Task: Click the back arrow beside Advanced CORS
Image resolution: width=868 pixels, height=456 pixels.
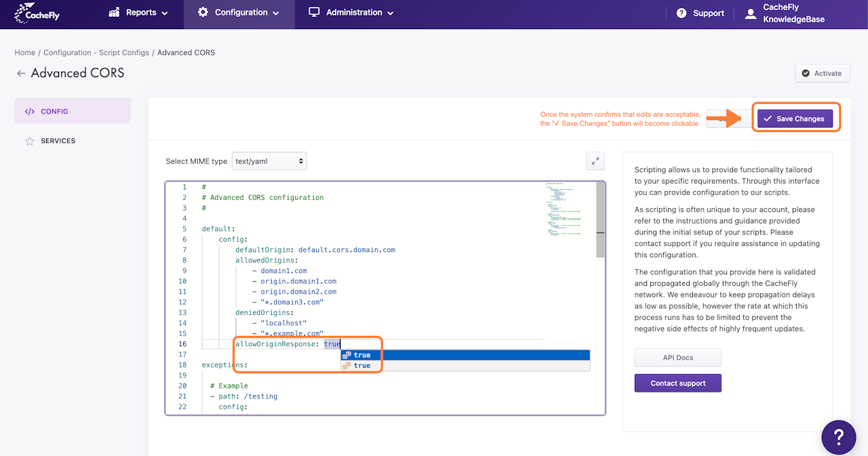Action: 21,73
